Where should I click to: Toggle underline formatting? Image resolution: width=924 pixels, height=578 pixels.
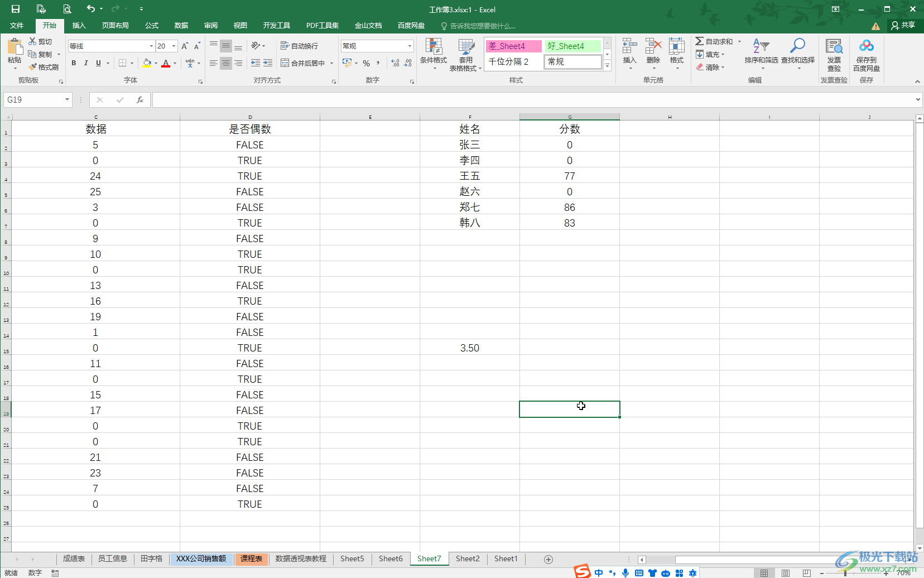[x=99, y=63]
